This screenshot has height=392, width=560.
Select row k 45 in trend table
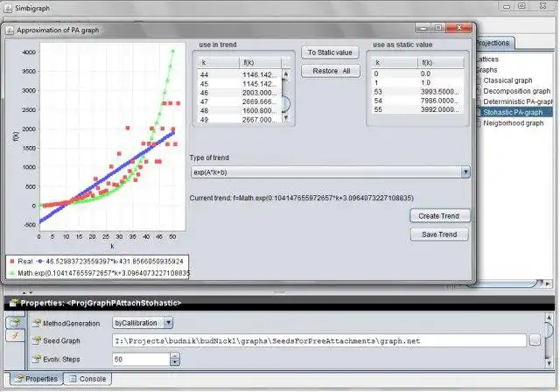click(x=239, y=84)
